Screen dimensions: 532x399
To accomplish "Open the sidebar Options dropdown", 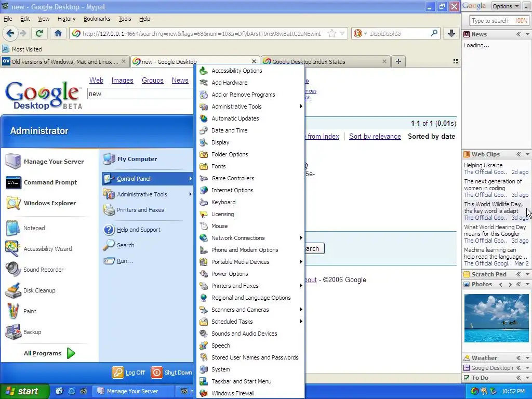I will 506,6.
